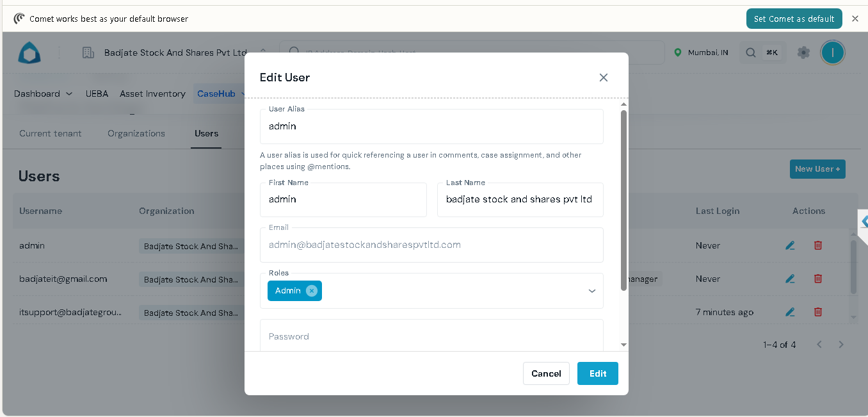
Task: Click the Cancel button in dialog
Action: (x=546, y=373)
